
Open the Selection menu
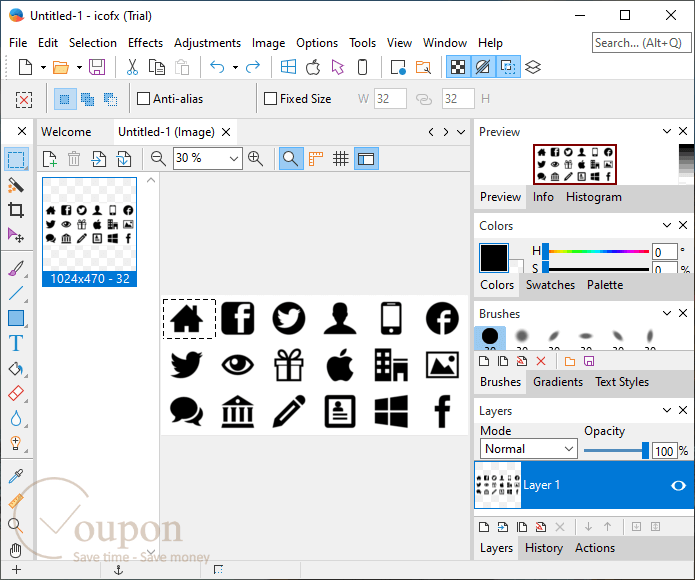93,43
